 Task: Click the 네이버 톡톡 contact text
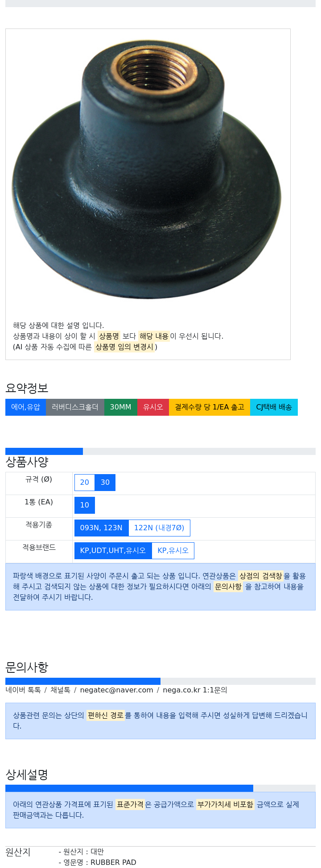coord(23,690)
